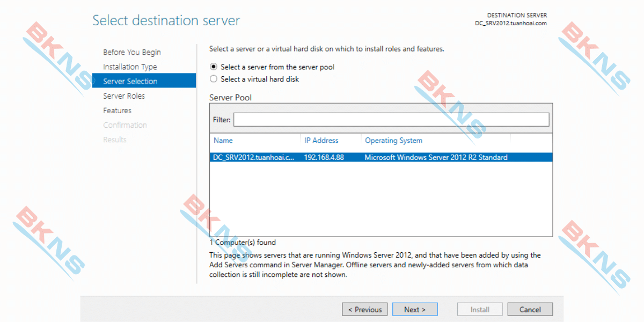
Task: Open the Features step in sidebar
Action: pyautogui.click(x=117, y=111)
